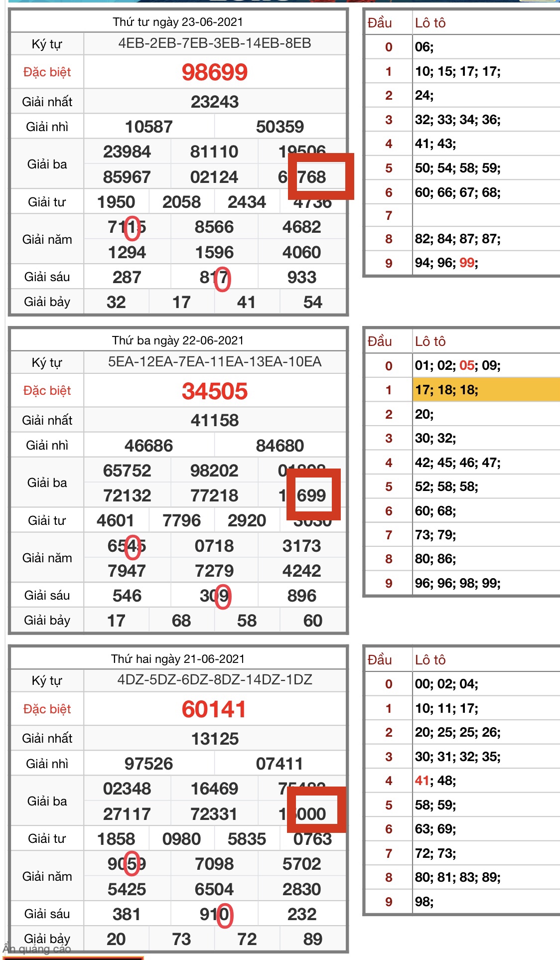Select second prize number 46686

pyautogui.click(x=149, y=446)
